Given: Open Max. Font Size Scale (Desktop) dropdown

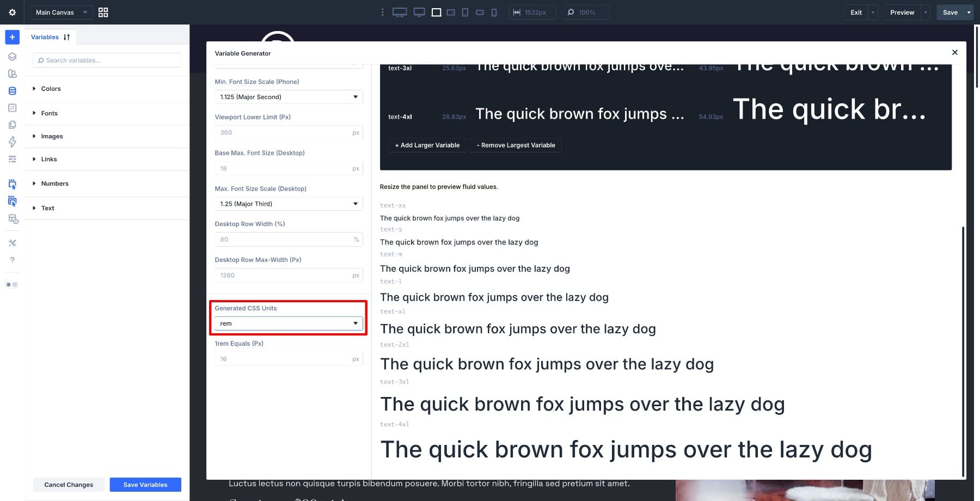Looking at the screenshot, I should 289,204.
